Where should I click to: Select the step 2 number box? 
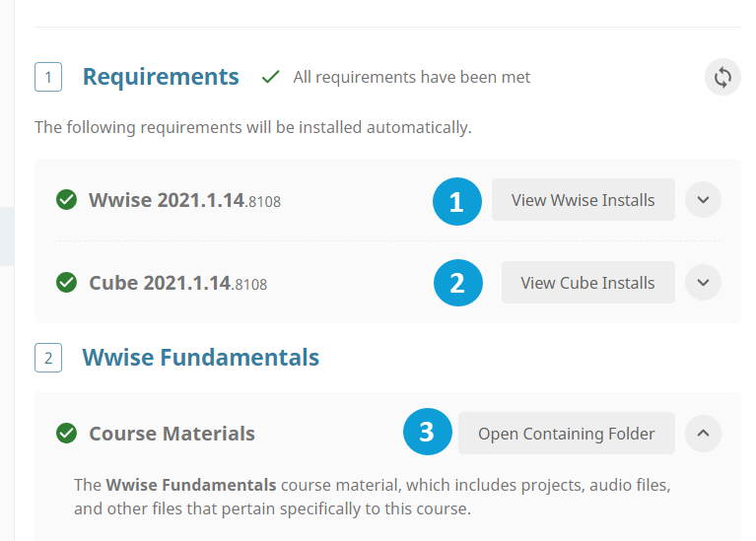tap(48, 358)
